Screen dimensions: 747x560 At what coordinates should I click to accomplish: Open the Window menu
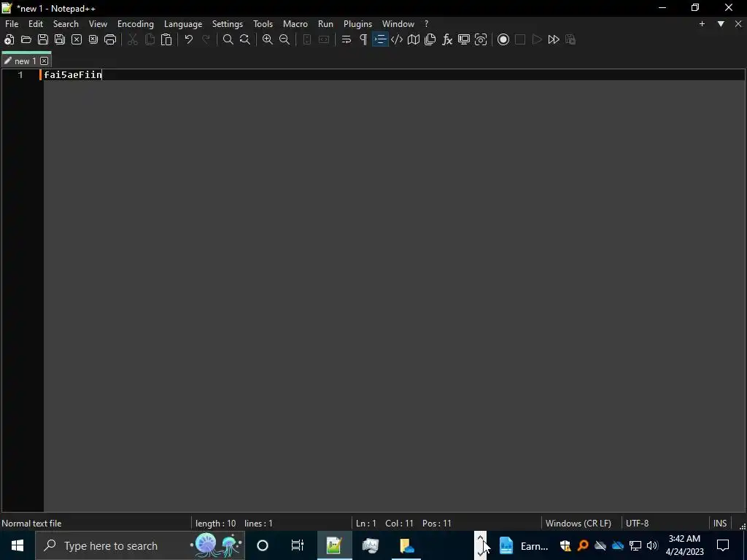398,24
